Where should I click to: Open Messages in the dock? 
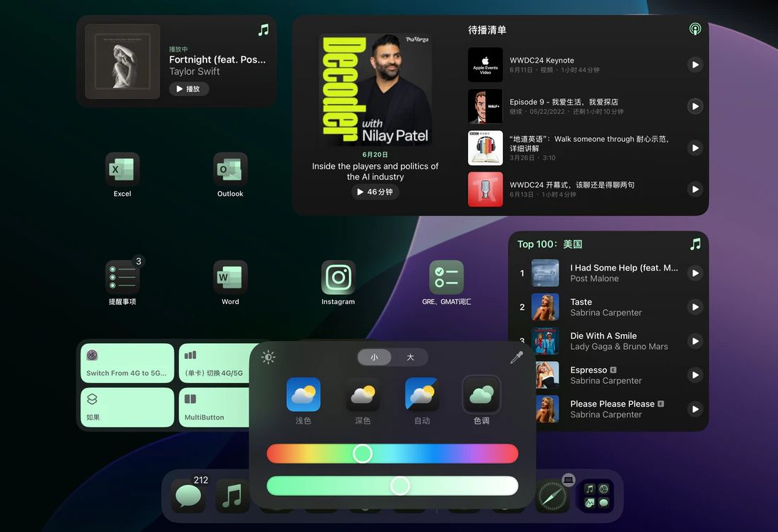click(x=189, y=496)
